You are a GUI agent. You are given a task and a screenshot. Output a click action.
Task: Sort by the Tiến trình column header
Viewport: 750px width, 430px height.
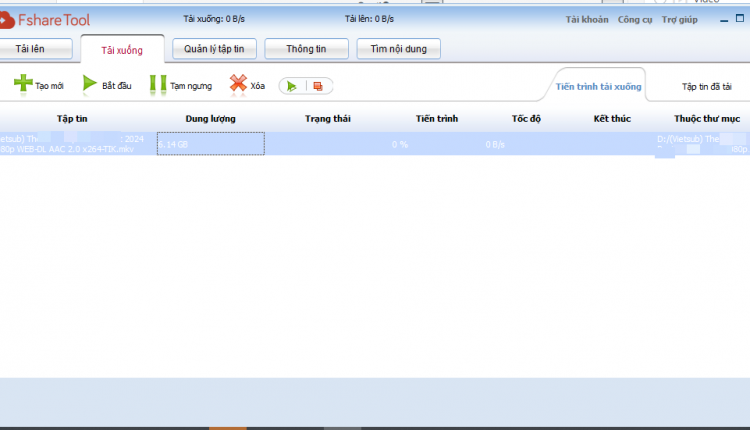pyautogui.click(x=437, y=119)
